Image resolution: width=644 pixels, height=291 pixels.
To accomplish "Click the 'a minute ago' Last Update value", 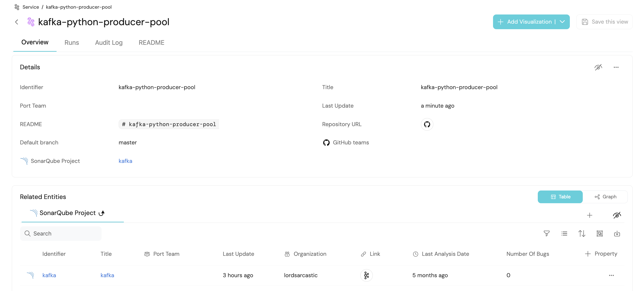I will tap(437, 106).
